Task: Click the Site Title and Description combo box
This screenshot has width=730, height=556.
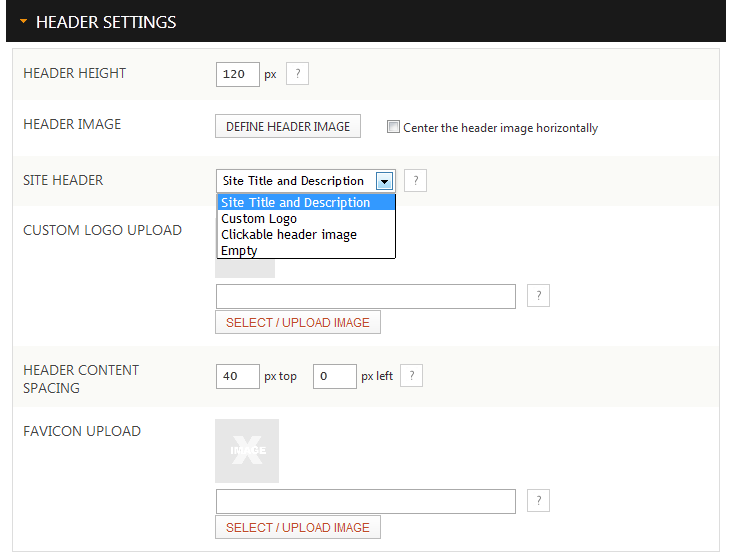Action: click(x=306, y=181)
